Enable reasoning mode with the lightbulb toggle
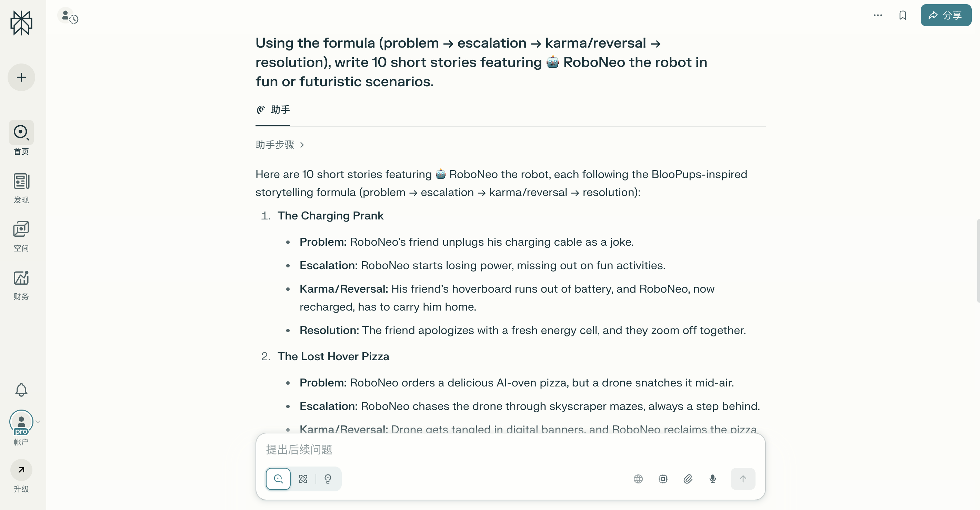This screenshot has width=980, height=510. (328, 479)
